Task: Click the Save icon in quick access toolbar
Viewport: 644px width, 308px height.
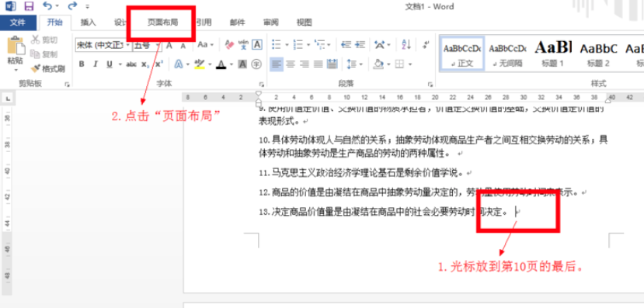Action: click(x=29, y=6)
